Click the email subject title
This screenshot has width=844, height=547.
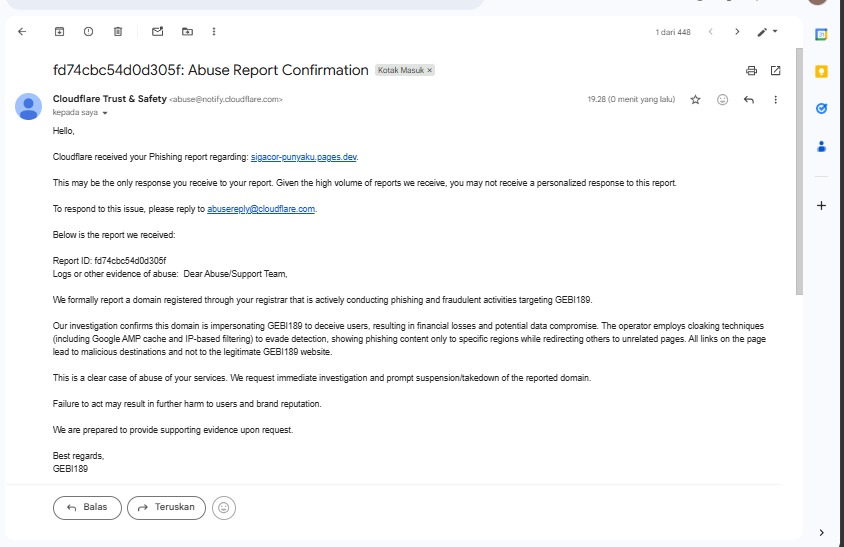click(210, 71)
